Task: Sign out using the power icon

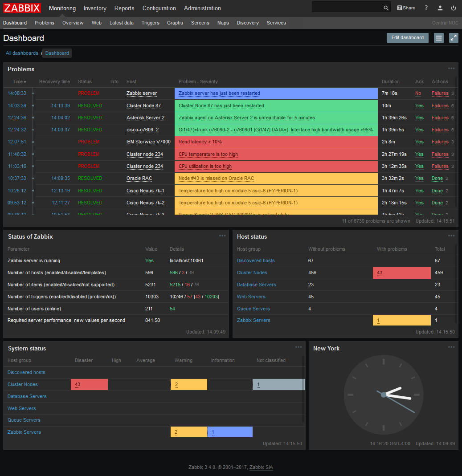Action: (454, 7)
